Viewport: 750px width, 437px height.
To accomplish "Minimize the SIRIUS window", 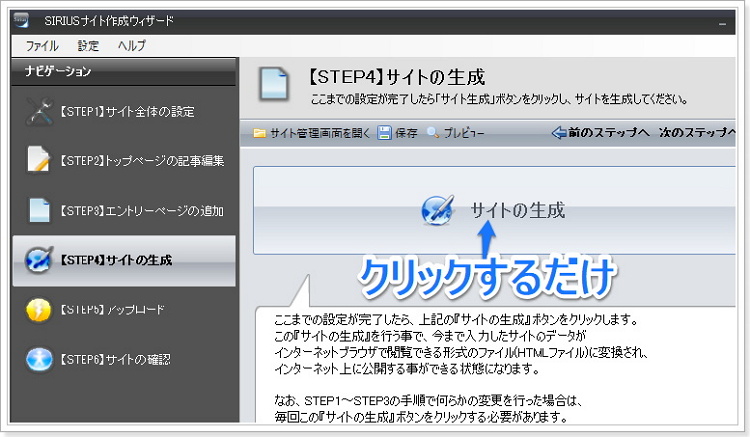I will (722, 23).
